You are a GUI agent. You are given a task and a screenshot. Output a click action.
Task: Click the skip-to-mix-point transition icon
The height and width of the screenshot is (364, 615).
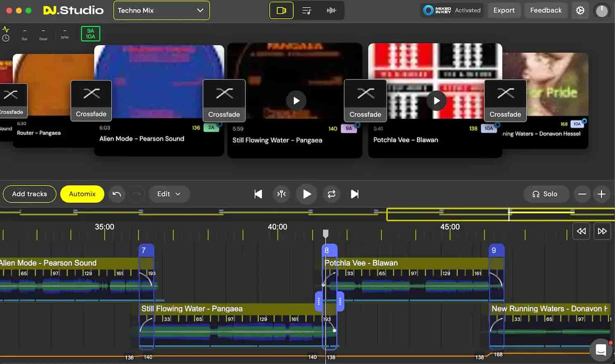click(x=281, y=194)
